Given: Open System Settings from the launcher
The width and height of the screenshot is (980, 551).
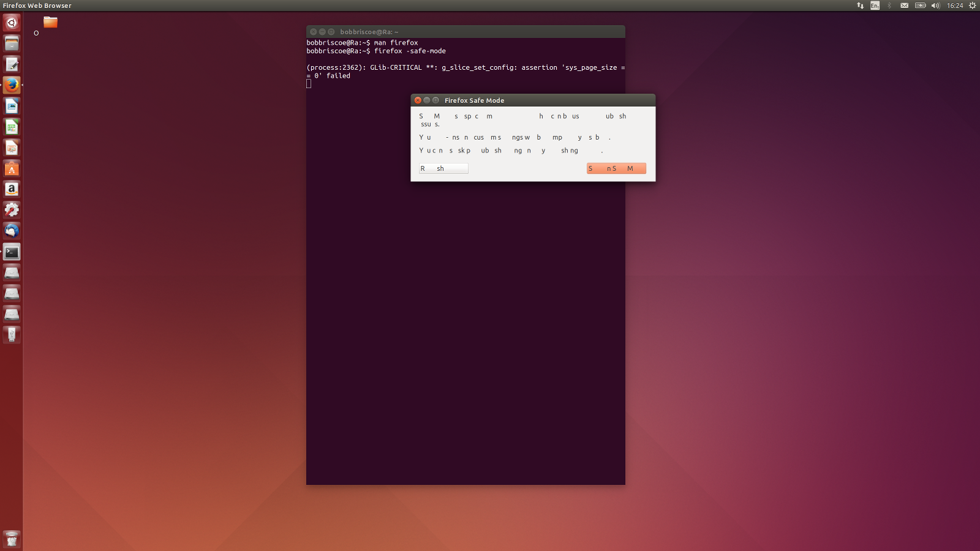Looking at the screenshot, I should [12, 210].
